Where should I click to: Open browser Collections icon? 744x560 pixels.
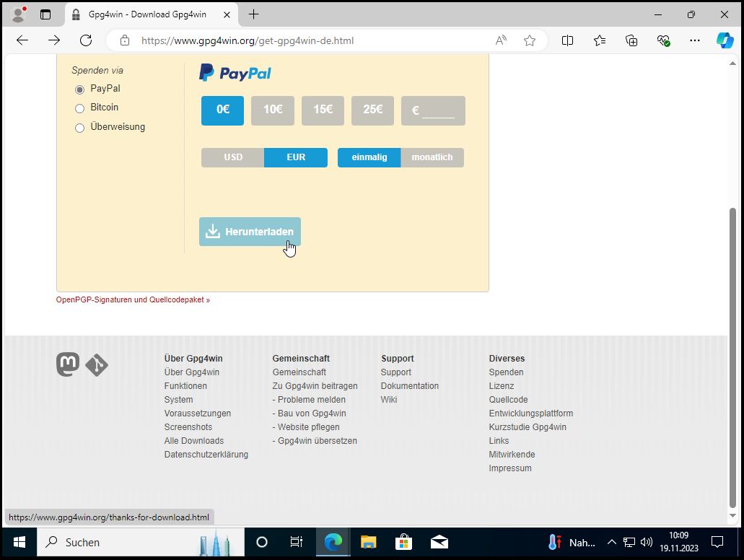click(x=631, y=40)
